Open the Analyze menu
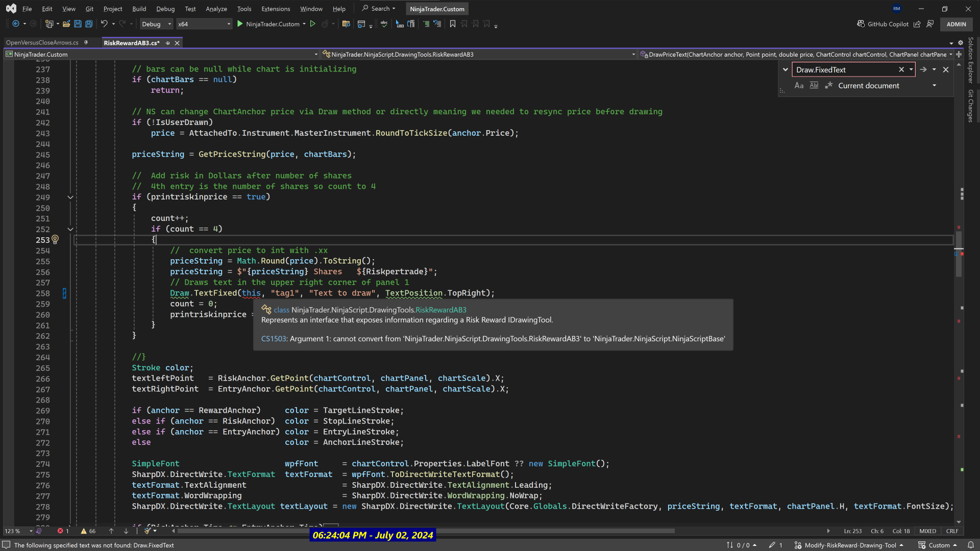The height and width of the screenshot is (551, 980). click(216, 9)
